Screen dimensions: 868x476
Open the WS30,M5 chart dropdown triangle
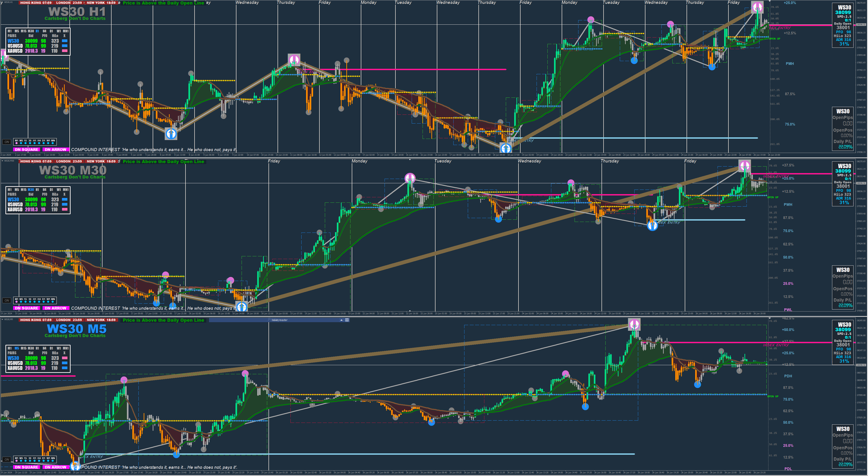click(x=2, y=319)
